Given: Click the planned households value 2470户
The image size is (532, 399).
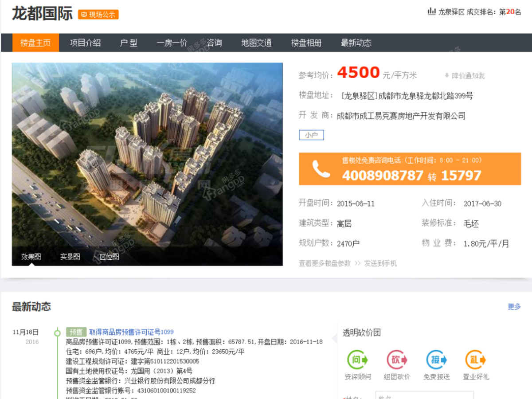Looking at the screenshot, I should (x=348, y=244).
